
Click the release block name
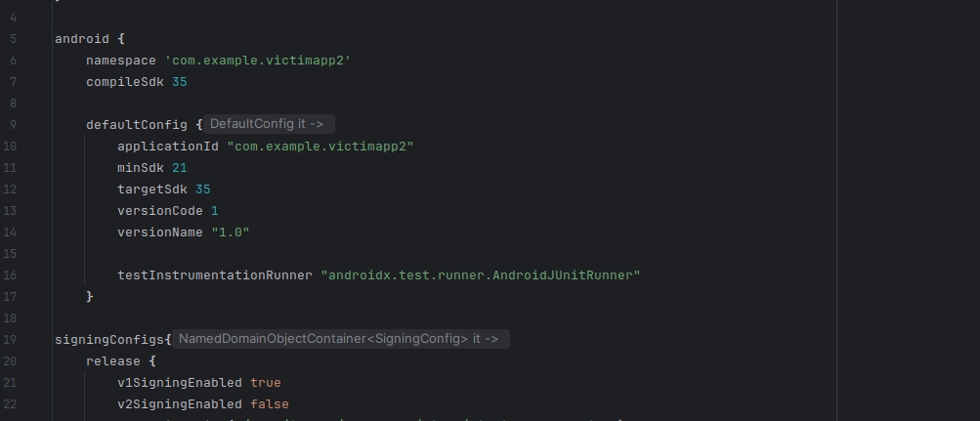[112, 361]
